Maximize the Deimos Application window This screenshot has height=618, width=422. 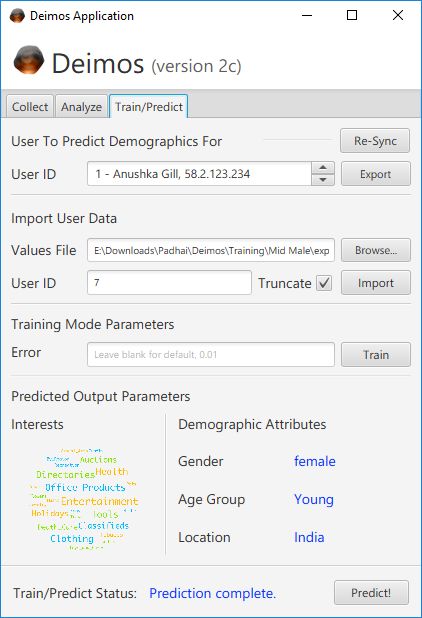tap(352, 15)
